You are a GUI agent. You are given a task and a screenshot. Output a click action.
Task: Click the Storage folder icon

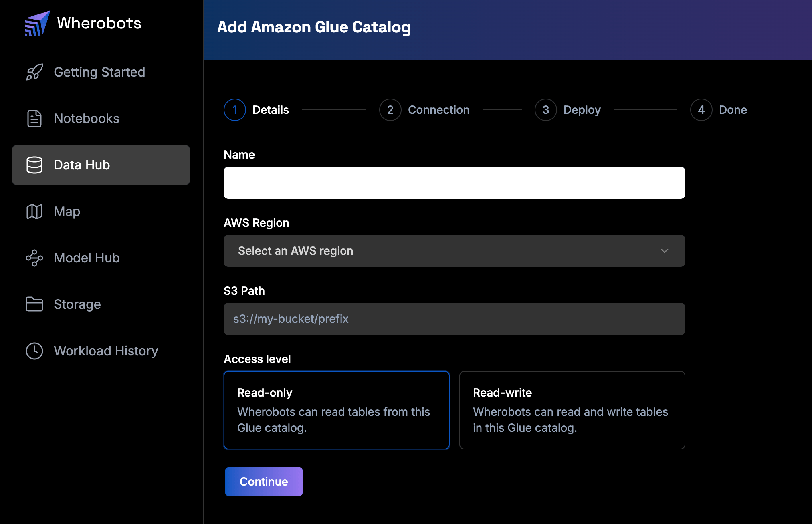point(34,304)
